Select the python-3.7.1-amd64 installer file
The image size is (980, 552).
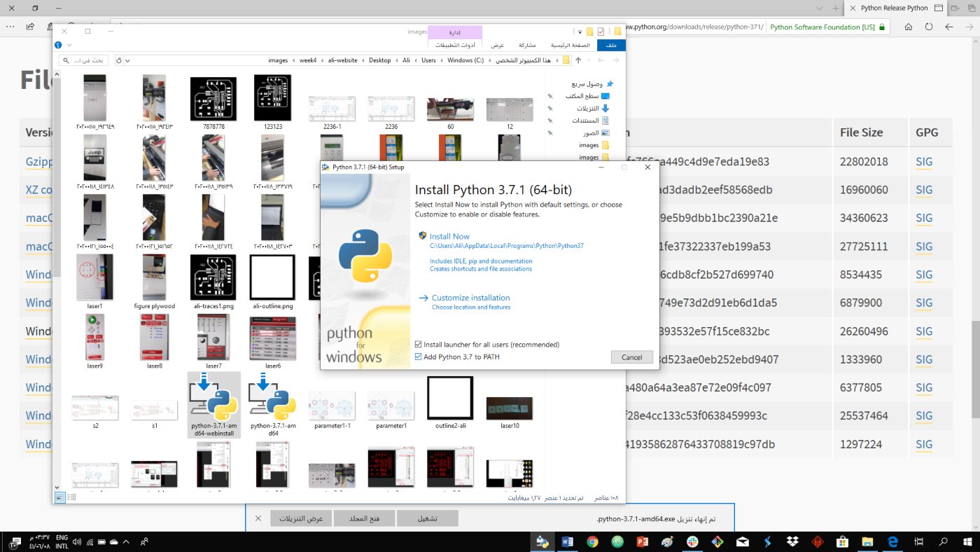pos(273,405)
